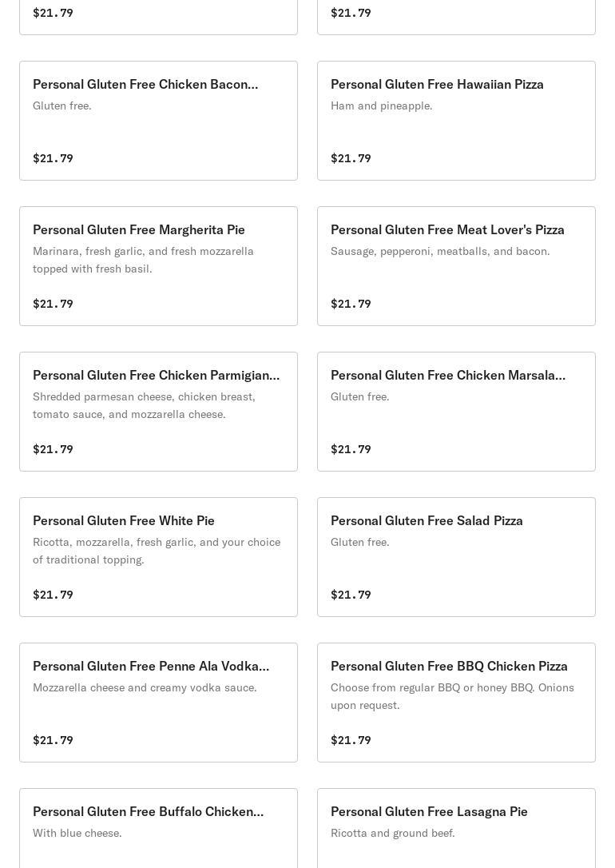
Task: Pick Personal Gluten Free BBQ Chicken Pizza
Action: point(456,703)
